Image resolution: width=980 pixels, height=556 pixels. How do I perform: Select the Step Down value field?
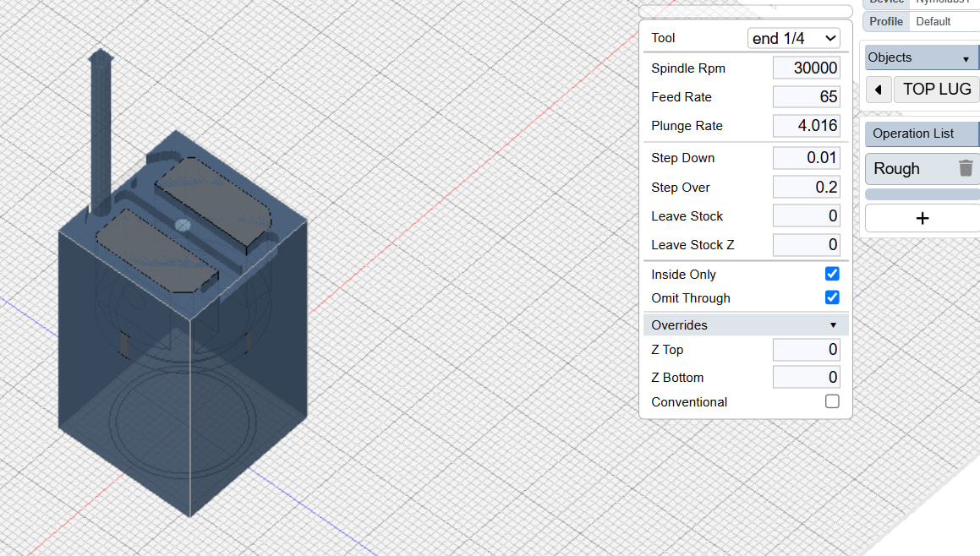coord(807,158)
